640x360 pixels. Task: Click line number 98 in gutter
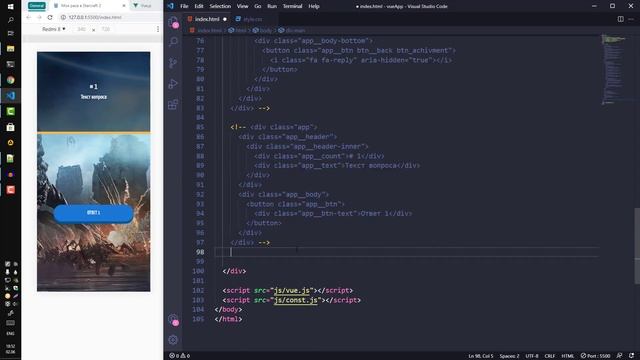pos(200,252)
